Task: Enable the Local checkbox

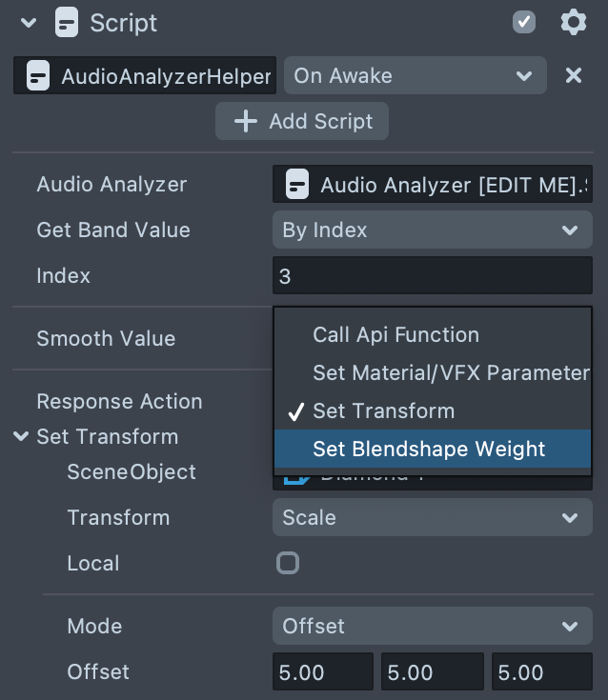Action: point(287,563)
